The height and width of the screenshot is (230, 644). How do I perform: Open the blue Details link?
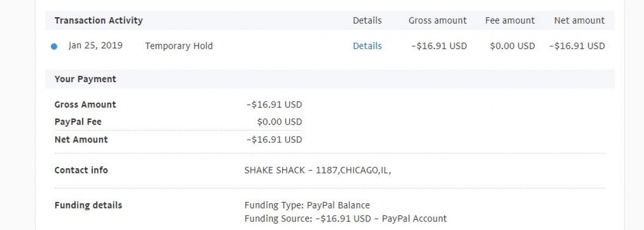[367, 46]
